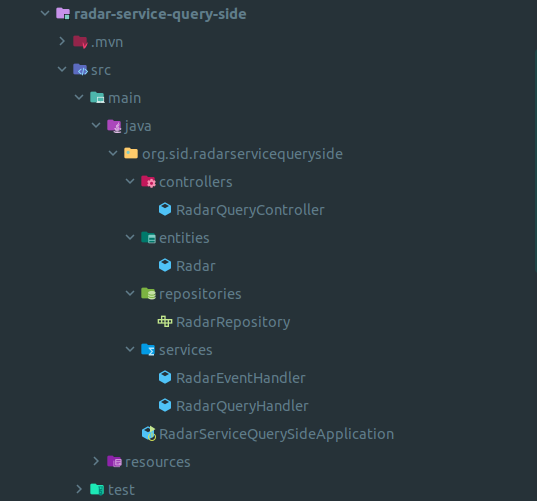
Task: Select the services package label
Action: (x=186, y=350)
